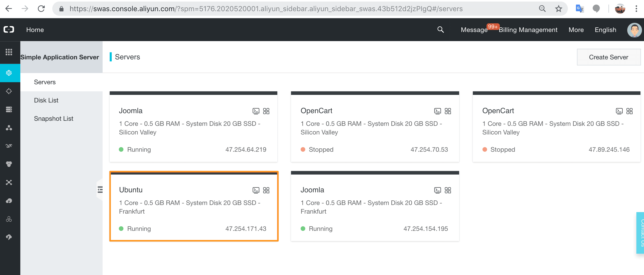
Task: Reload the page in the browser
Action: click(41, 9)
